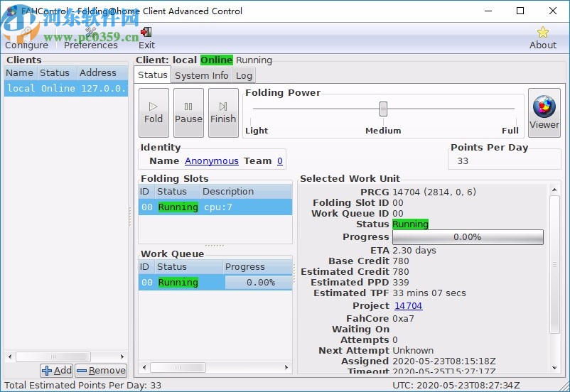Viewport: 570px width, 392px height.
Task: Click Estimated PPD value 339
Action: click(x=401, y=283)
